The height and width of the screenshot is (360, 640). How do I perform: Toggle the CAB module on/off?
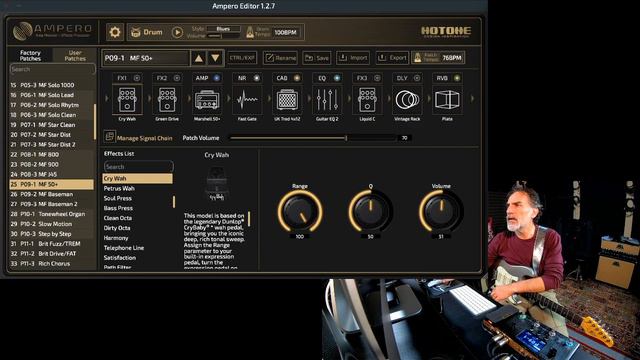(x=297, y=78)
